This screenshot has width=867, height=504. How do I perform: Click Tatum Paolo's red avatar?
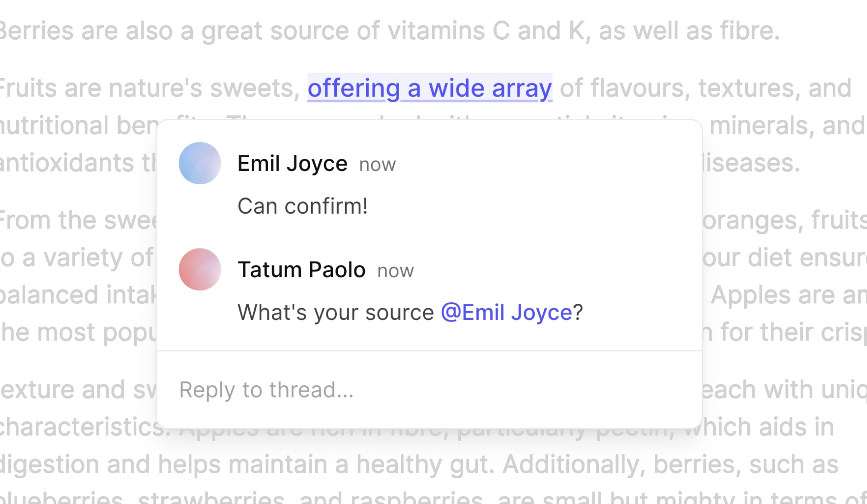click(x=200, y=269)
